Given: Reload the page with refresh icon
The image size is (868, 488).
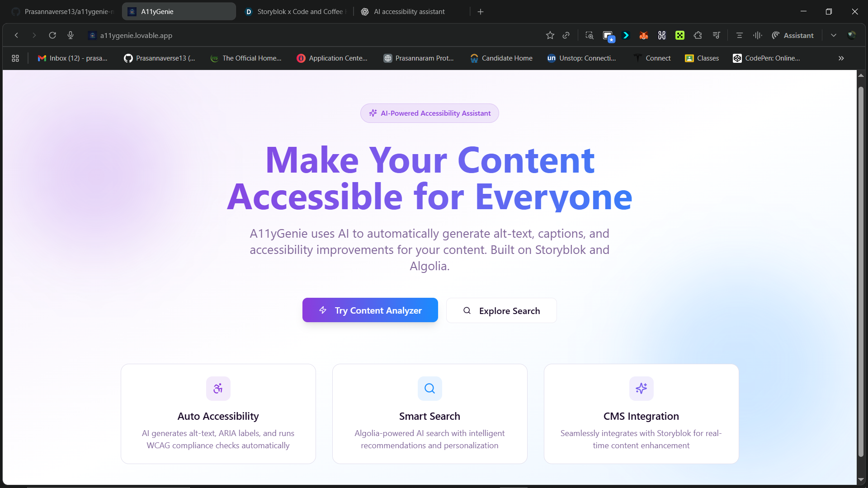Looking at the screenshot, I should 52,35.
